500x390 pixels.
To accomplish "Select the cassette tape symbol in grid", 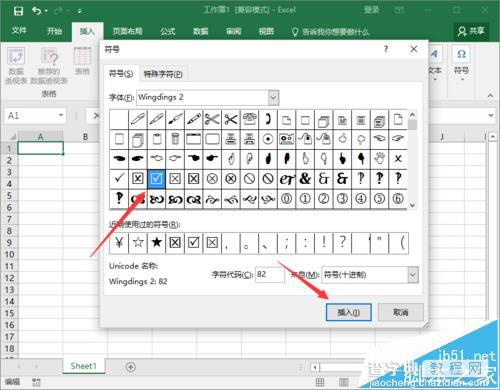I will [x=286, y=139].
